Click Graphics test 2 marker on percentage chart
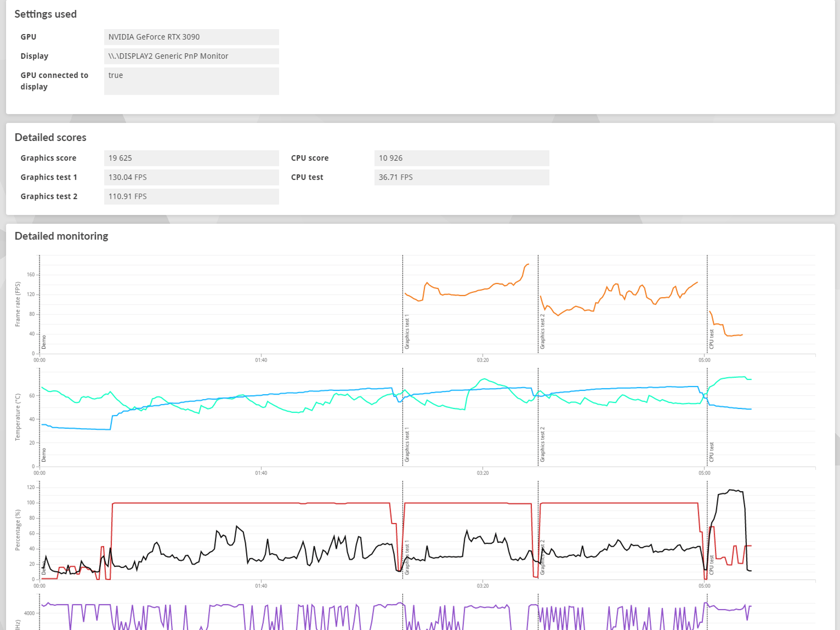This screenshot has width=840, height=630. point(542,557)
